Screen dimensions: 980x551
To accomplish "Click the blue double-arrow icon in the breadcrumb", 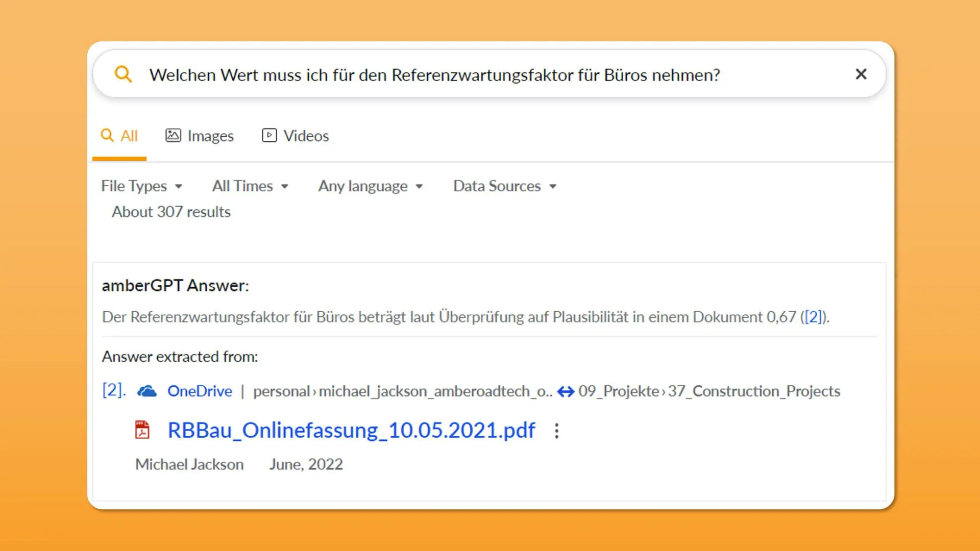I will (x=567, y=391).
